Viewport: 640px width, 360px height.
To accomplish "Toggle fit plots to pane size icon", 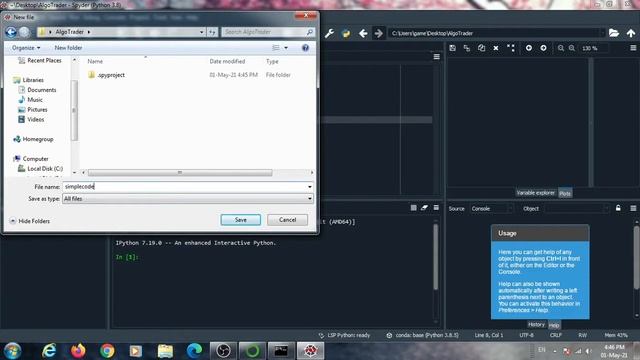I will (511, 48).
